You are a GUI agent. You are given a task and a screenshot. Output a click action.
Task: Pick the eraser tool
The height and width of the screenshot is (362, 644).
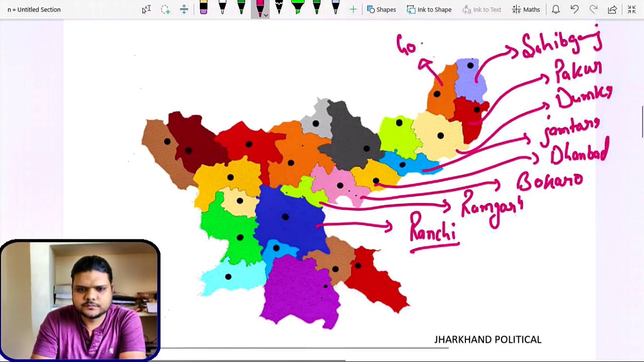click(203, 9)
